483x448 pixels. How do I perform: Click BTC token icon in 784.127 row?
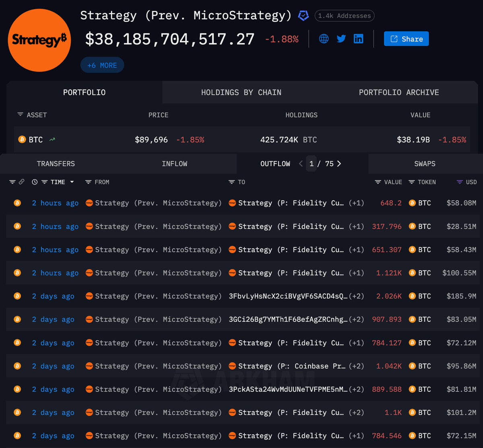click(412, 343)
